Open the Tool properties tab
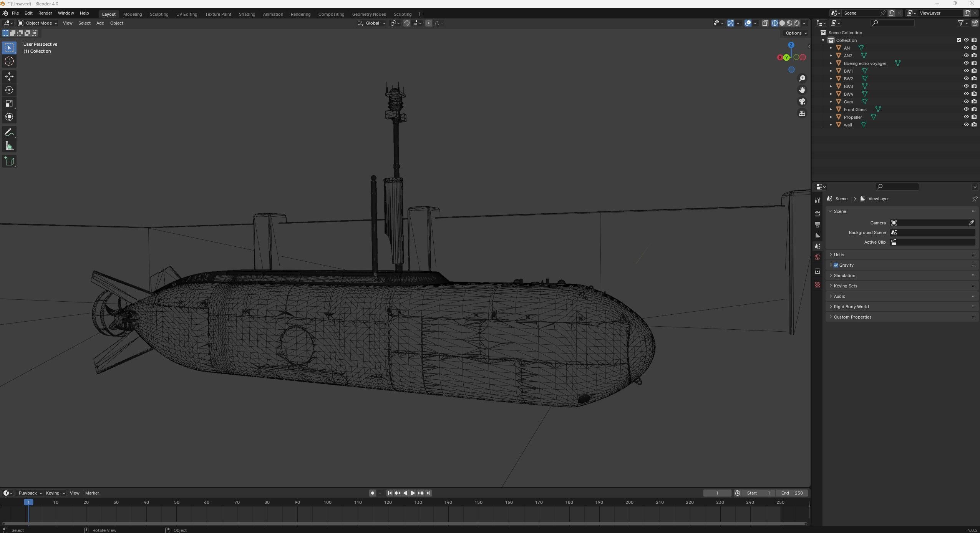Screen dimensions: 980x533 click(x=817, y=200)
